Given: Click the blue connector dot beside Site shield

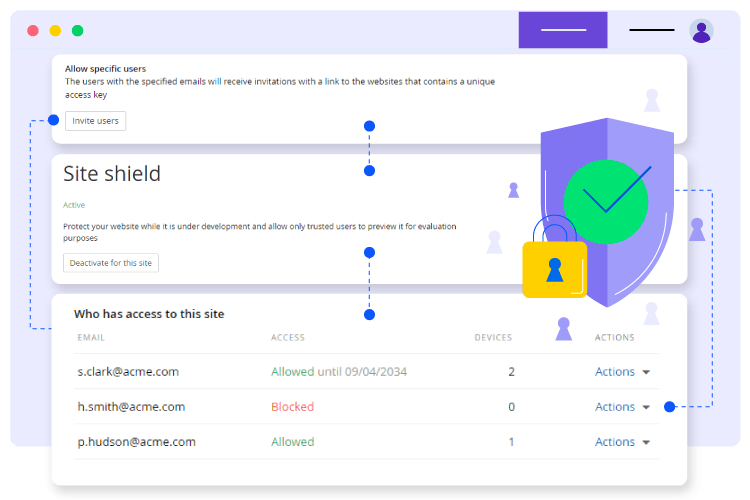Looking at the screenshot, I should click(369, 171).
